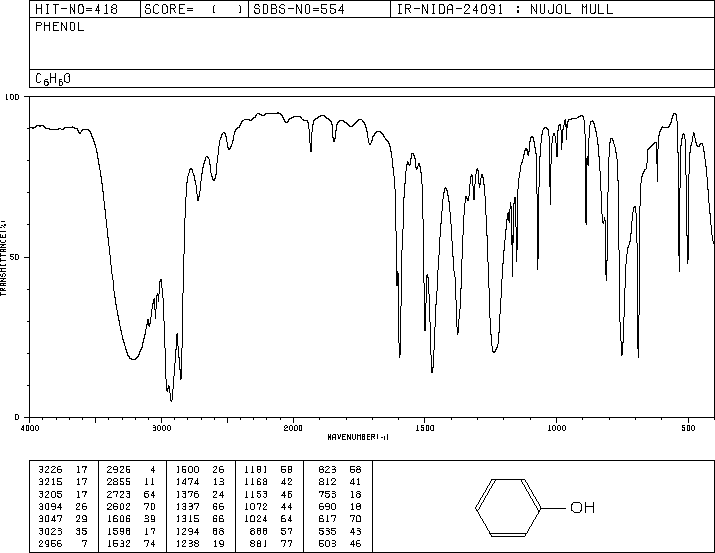
Task: Click the 500 x-axis tick label
Action: [688, 428]
